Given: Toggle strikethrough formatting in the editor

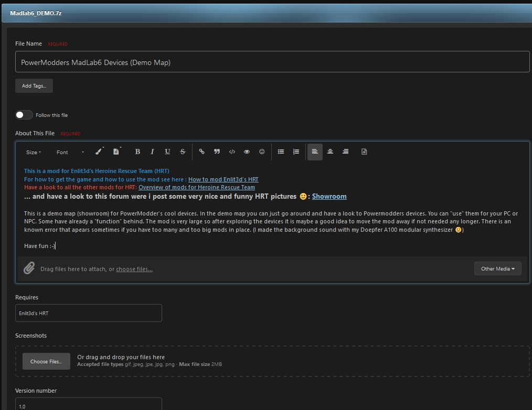Looking at the screenshot, I should (183, 152).
